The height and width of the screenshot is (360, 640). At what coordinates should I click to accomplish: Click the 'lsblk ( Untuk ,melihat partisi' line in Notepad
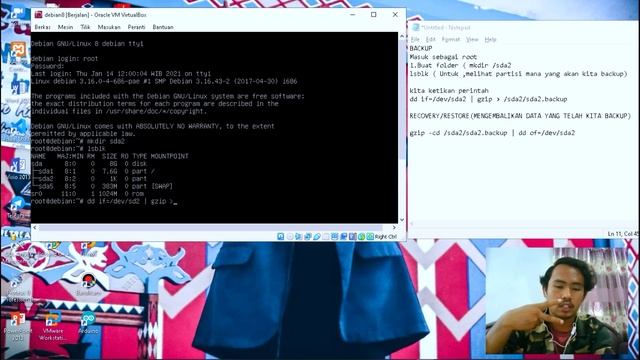tap(518, 74)
